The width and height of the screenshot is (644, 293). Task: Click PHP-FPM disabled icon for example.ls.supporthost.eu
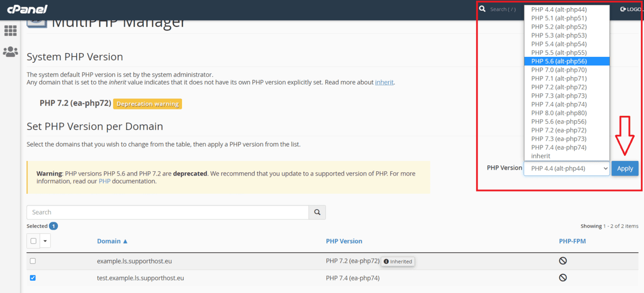click(563, 261)
